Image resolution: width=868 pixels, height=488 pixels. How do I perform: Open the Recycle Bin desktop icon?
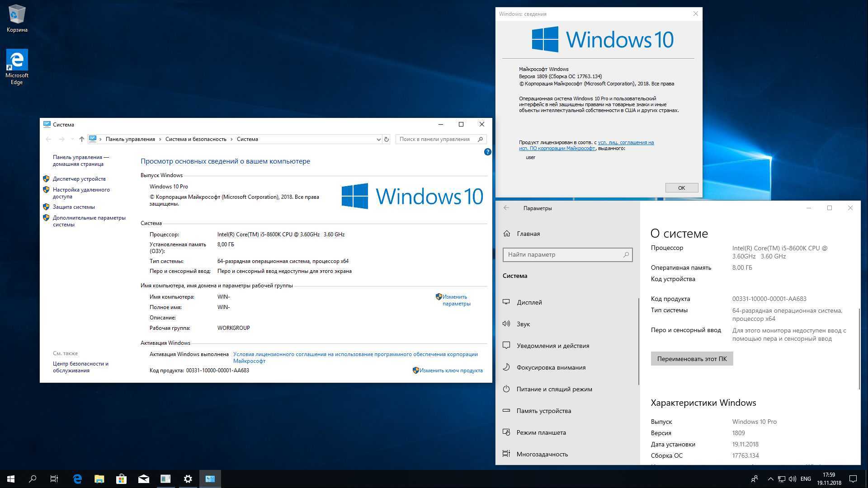pyautogui.click(x=17, y=19)
